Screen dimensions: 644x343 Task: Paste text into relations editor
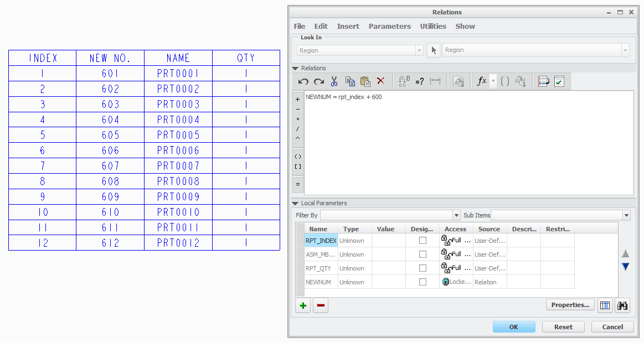click(365, 81)
